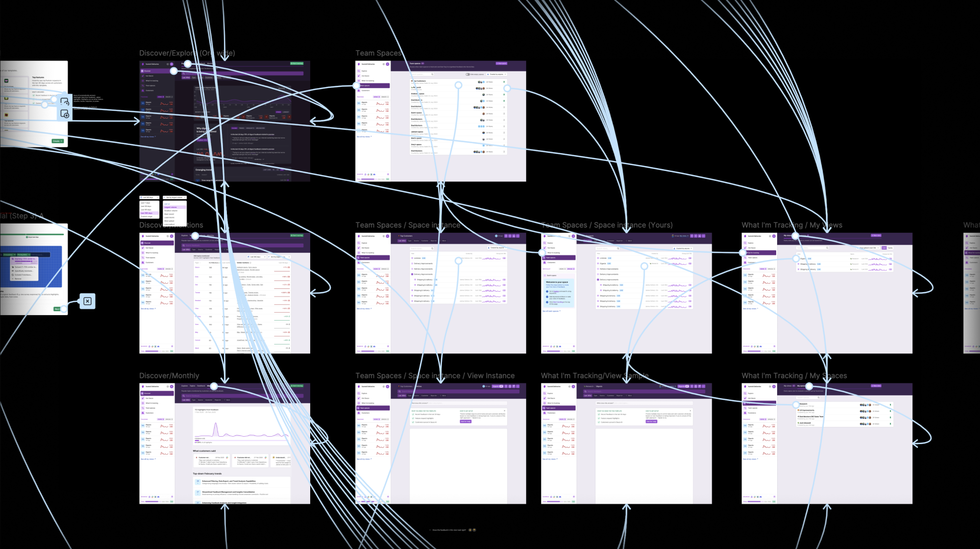Click the scroll-with-clock interaction icon near the templates frame
This screenshot has height=549, width=980.
65,102
